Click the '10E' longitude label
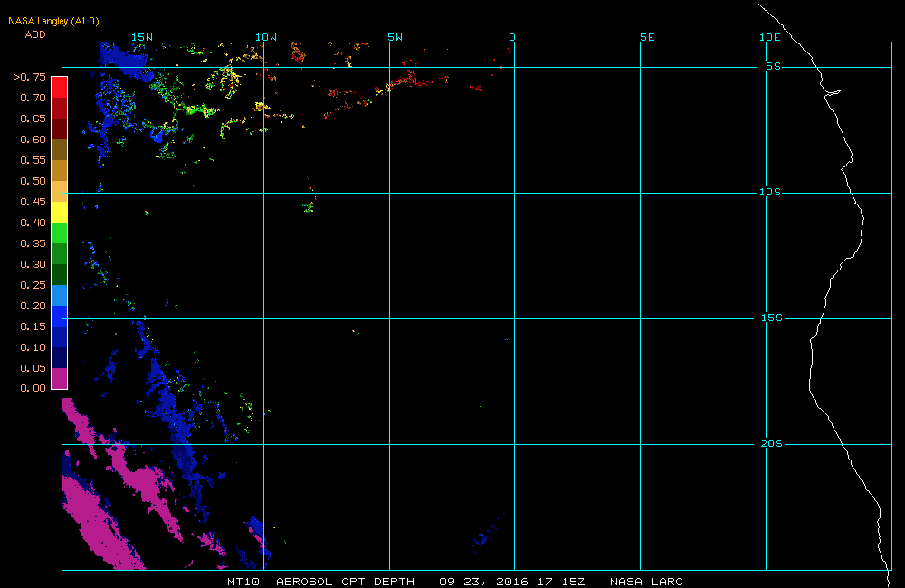905x588 pixels. (x=770, y=37)
